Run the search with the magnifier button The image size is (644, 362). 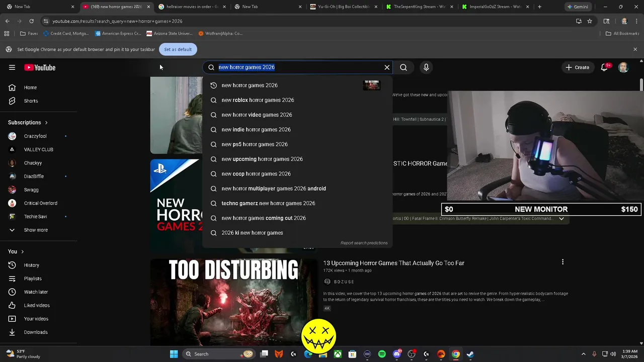404,67
